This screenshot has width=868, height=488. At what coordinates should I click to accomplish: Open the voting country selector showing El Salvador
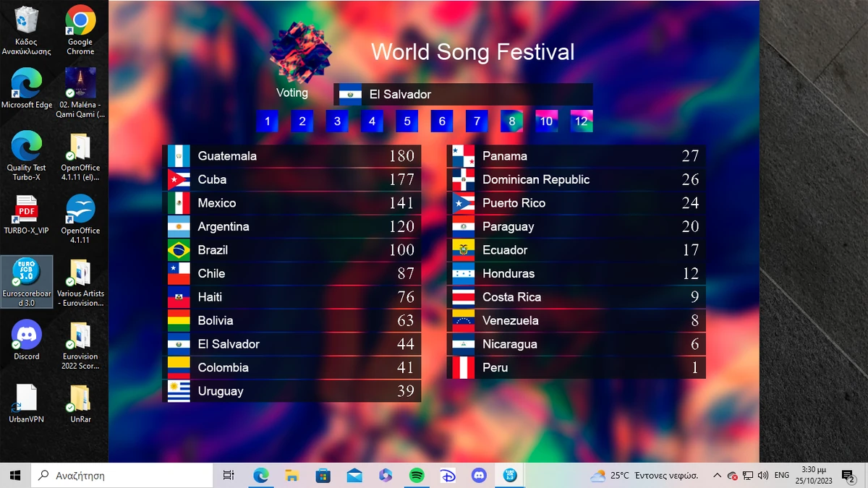pos(463,94)
